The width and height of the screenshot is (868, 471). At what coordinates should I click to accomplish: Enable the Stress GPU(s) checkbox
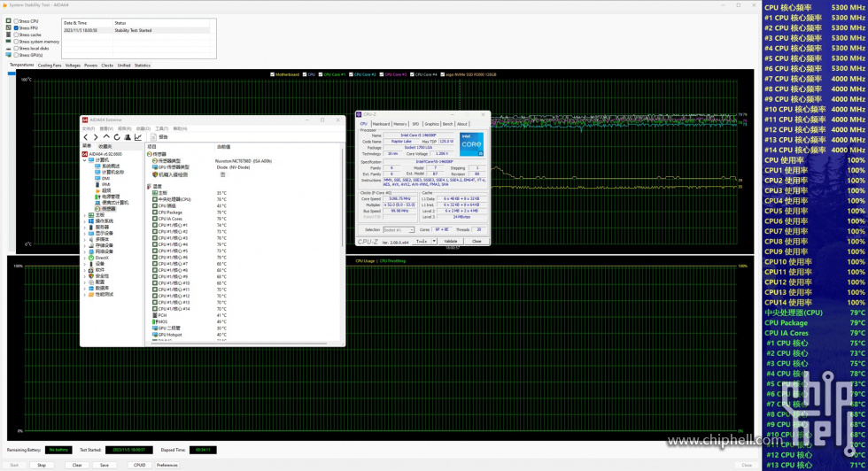16,55
